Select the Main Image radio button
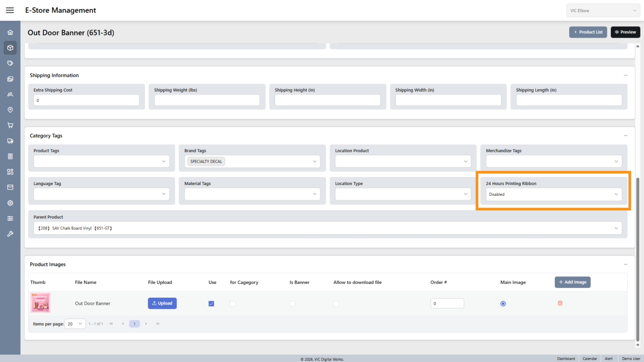This screenshot has width=644, height=362. click(503, 304)
